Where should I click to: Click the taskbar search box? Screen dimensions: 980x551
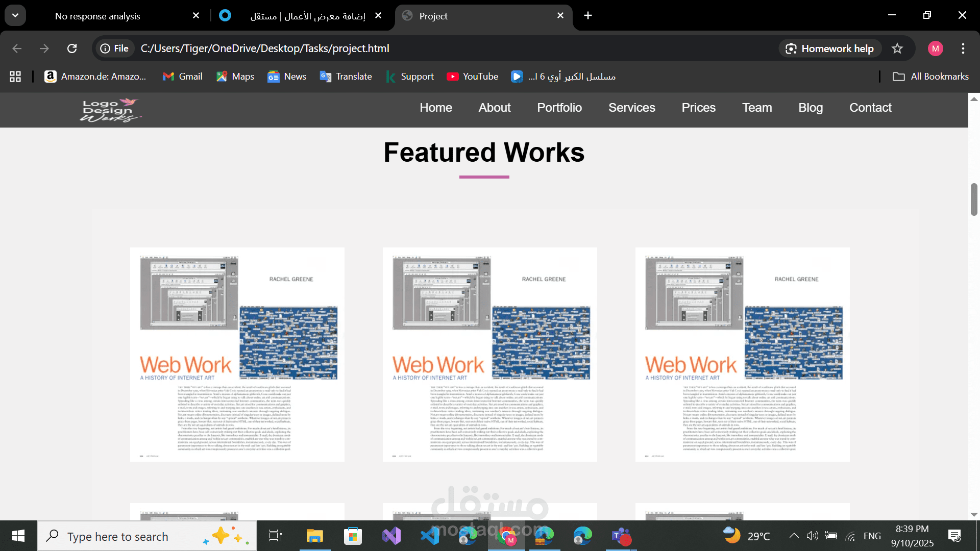click(147, 536)
